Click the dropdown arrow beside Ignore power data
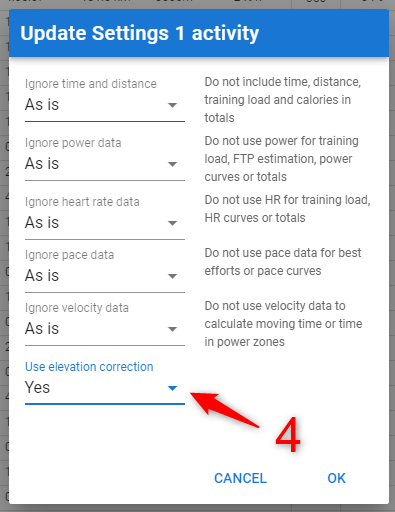 [x=172, y=164]
